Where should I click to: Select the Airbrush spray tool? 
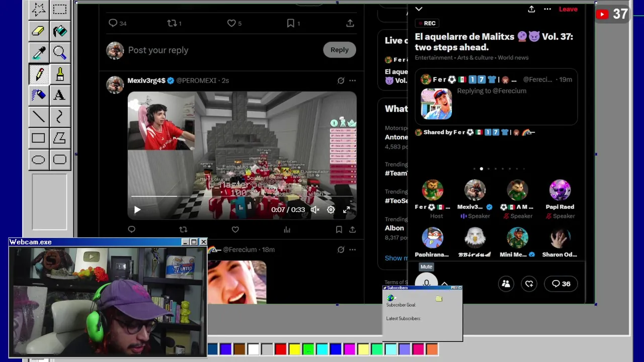[x=38, y=95]
